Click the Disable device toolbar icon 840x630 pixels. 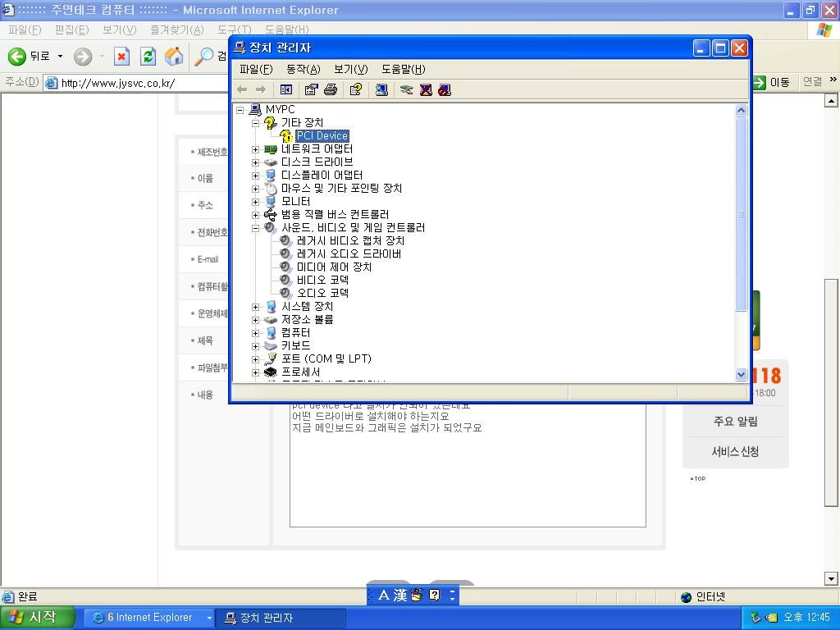pyautogui.click(x=445, y=89)
